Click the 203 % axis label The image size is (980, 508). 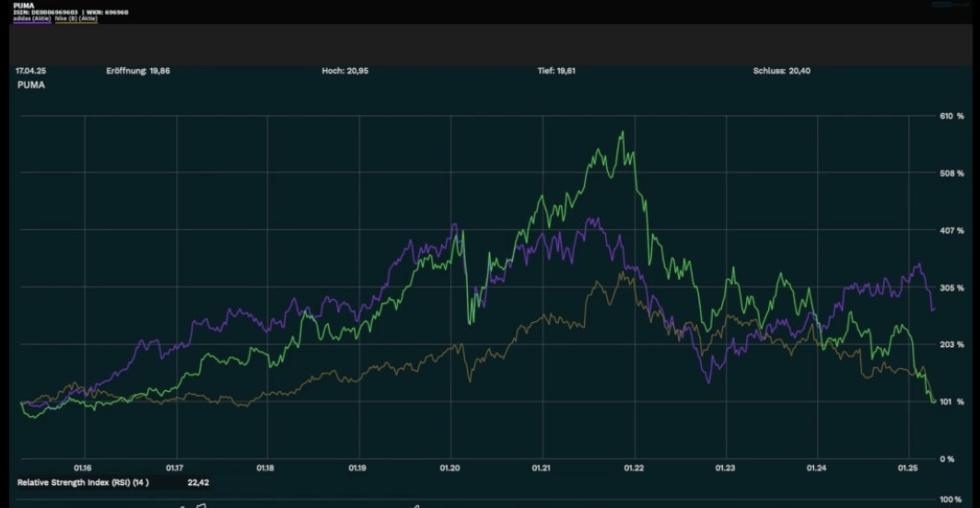(x=951, y=344)
